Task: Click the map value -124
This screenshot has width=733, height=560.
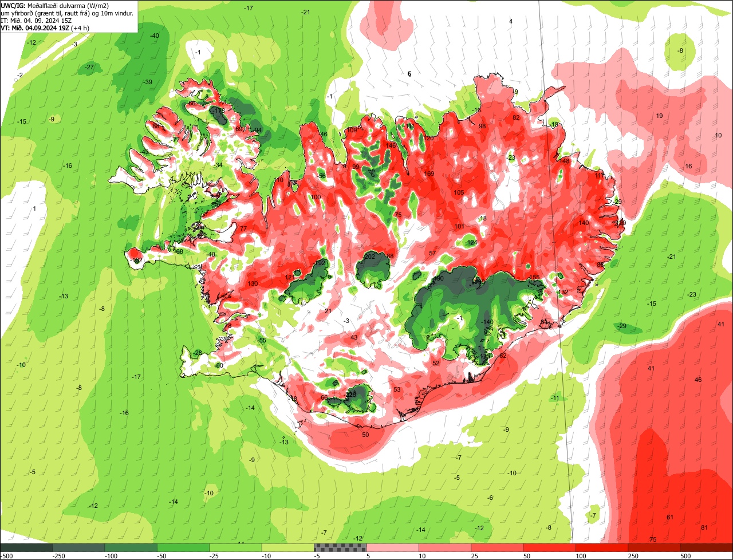Action: (471, 243)
